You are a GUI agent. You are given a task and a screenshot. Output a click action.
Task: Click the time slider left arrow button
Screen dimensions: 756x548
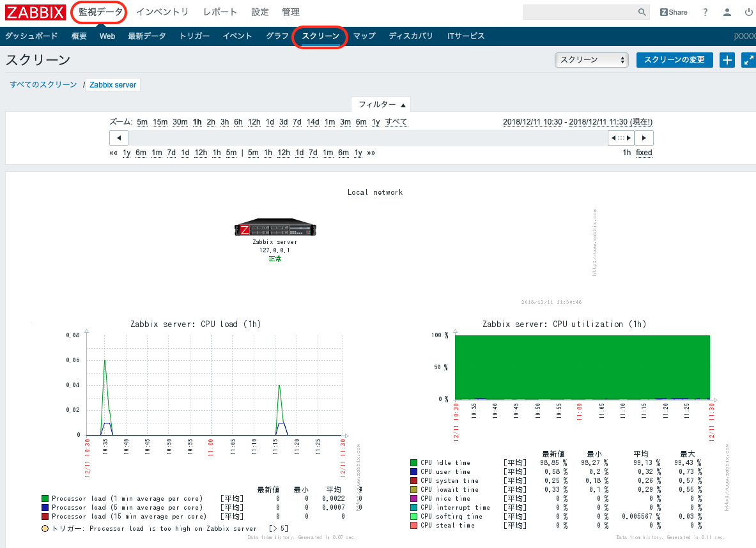click(x=119, y=138)
